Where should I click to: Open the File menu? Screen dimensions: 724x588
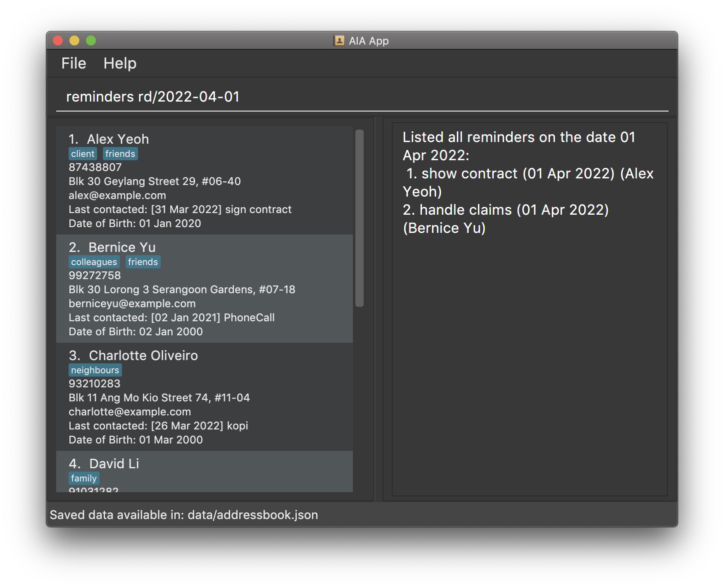point(74,63)
